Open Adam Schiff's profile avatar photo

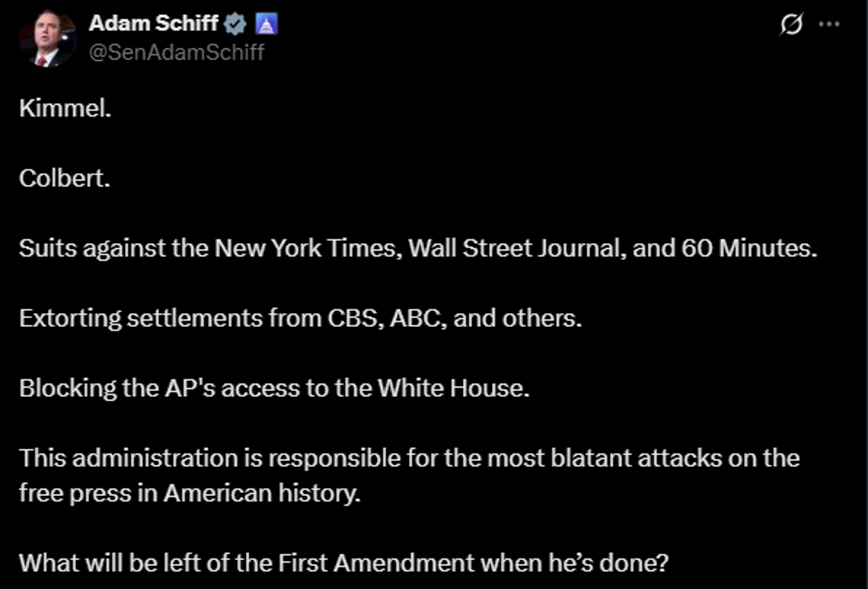coord(47,38)
